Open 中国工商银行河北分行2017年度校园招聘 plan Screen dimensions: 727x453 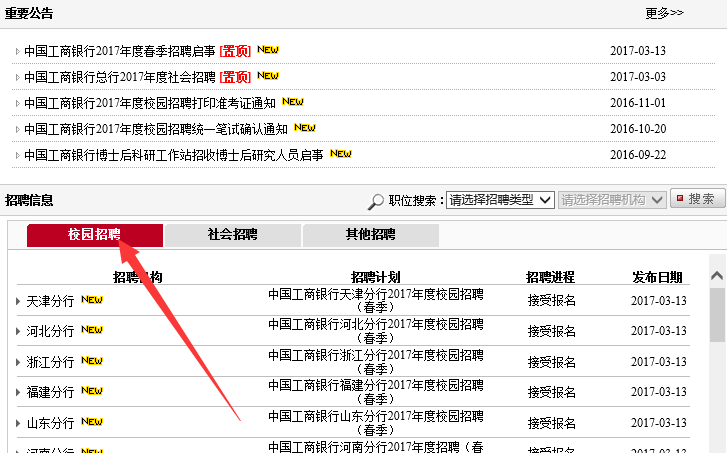click(376, 331)
